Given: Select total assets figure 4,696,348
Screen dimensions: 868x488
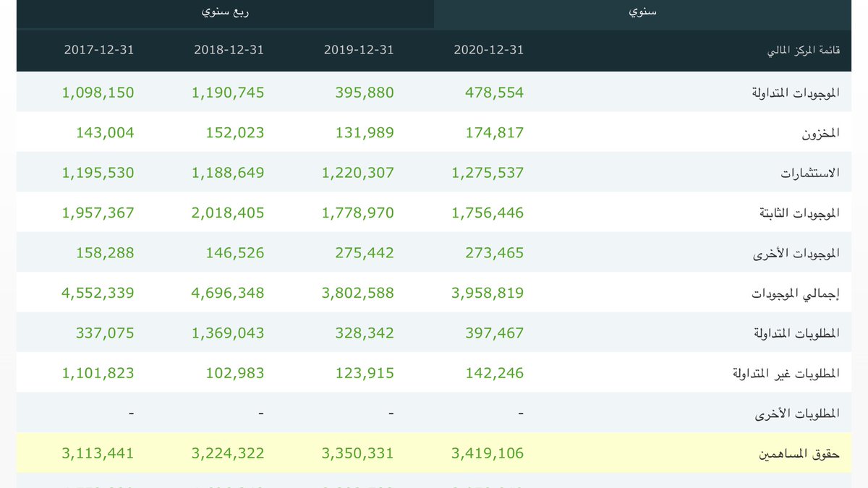Looking at the screenshot, I should click(x=228, y=294).
